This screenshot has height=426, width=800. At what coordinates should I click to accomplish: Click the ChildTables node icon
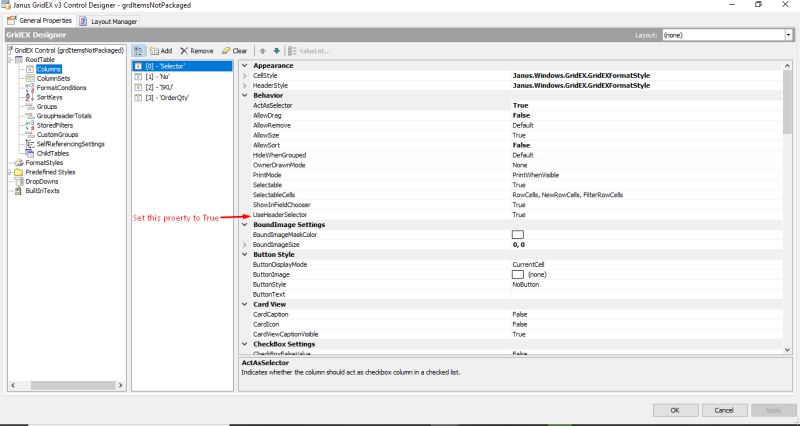[30, 153]
